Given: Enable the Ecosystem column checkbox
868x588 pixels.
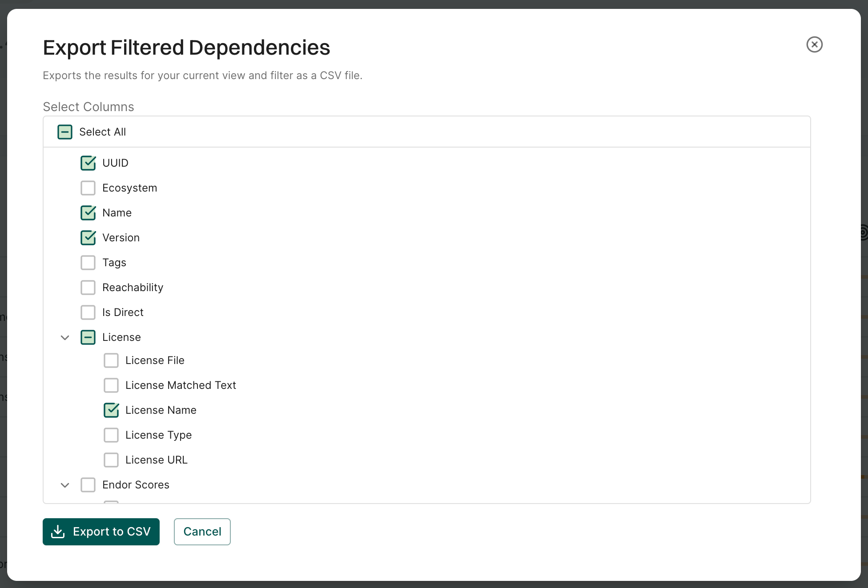Looking at the screenshot, I should pyautogui.click(x=88, y=188).
